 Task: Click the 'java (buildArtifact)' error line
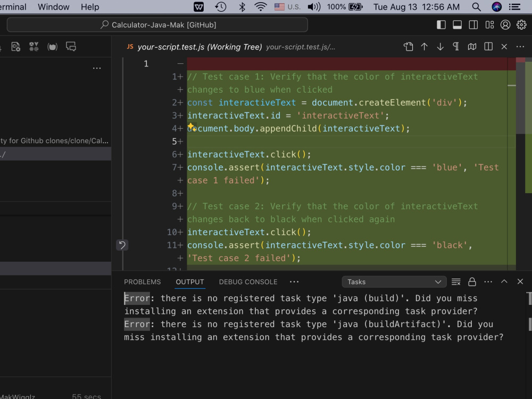point(314,331)
